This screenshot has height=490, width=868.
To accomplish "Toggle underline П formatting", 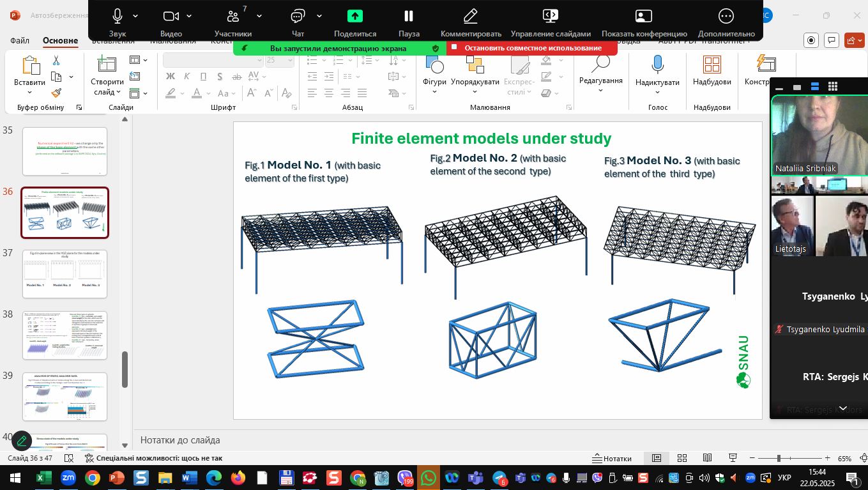I will coord(203,77).
